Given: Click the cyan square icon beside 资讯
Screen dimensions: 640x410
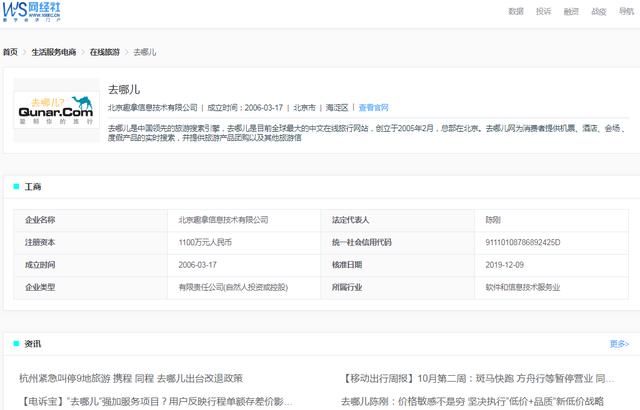Looking at the screenshot, I should (16, 344).
